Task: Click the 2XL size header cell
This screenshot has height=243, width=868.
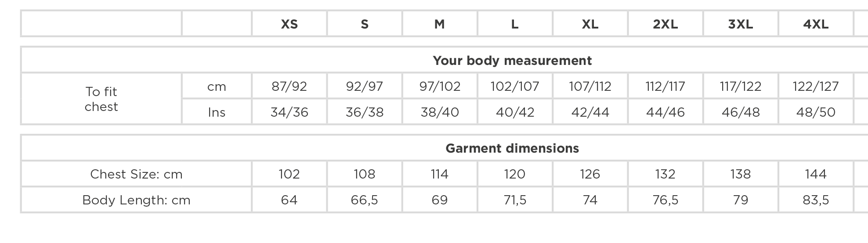Action: pos(665,24)
